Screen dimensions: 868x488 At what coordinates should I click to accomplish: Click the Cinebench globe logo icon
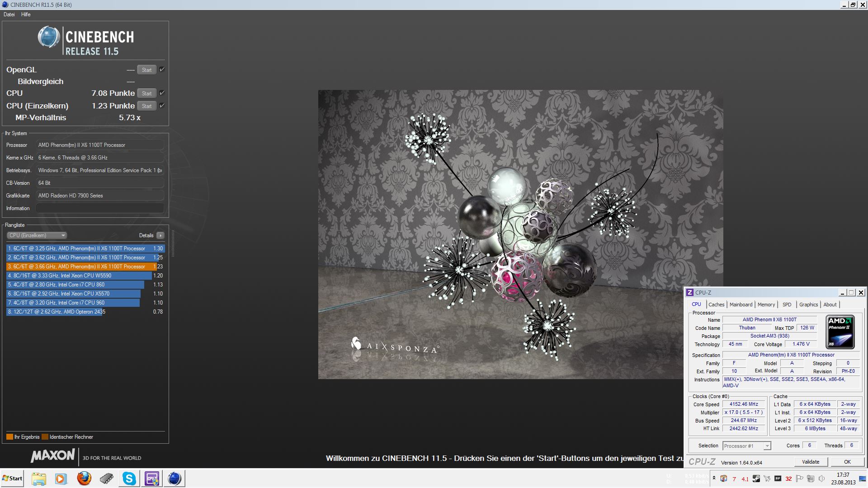pyautogui.click(x=48, y=37)
